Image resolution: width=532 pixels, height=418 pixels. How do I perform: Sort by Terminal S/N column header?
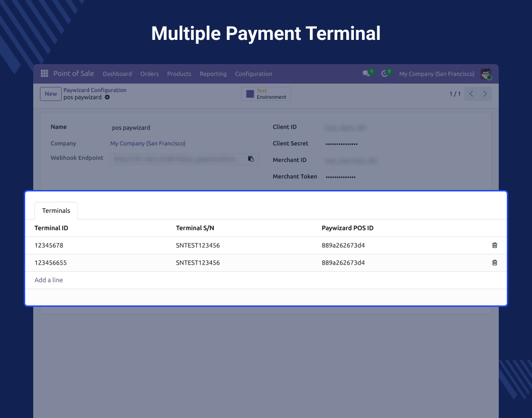click(x=195, y=228)
